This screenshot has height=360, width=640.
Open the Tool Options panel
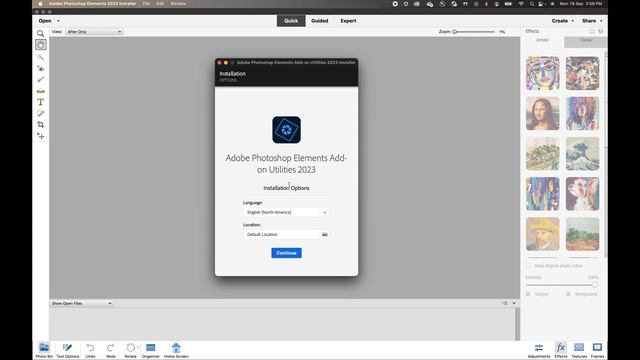tap(68, 350)
